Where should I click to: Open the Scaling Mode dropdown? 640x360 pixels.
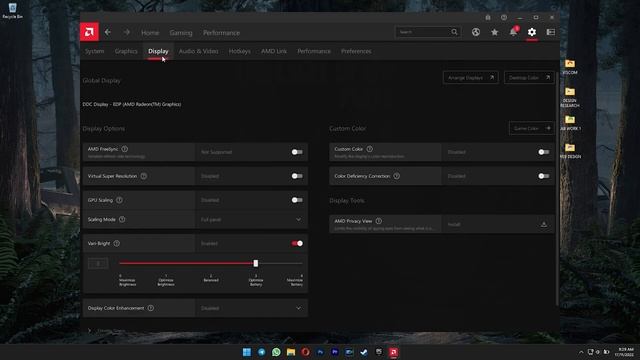click(251, 219)
